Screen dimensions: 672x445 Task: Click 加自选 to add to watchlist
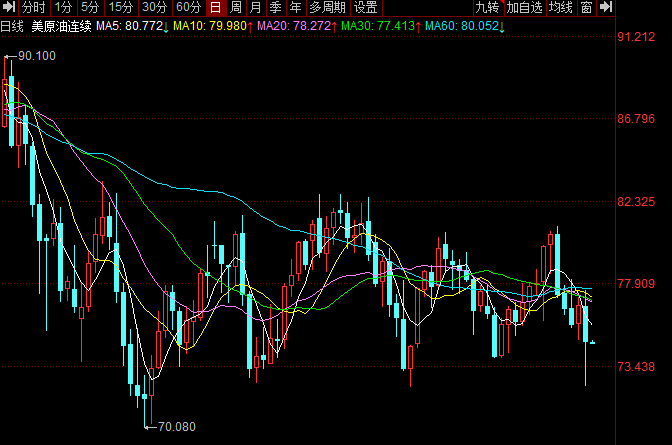524,7
